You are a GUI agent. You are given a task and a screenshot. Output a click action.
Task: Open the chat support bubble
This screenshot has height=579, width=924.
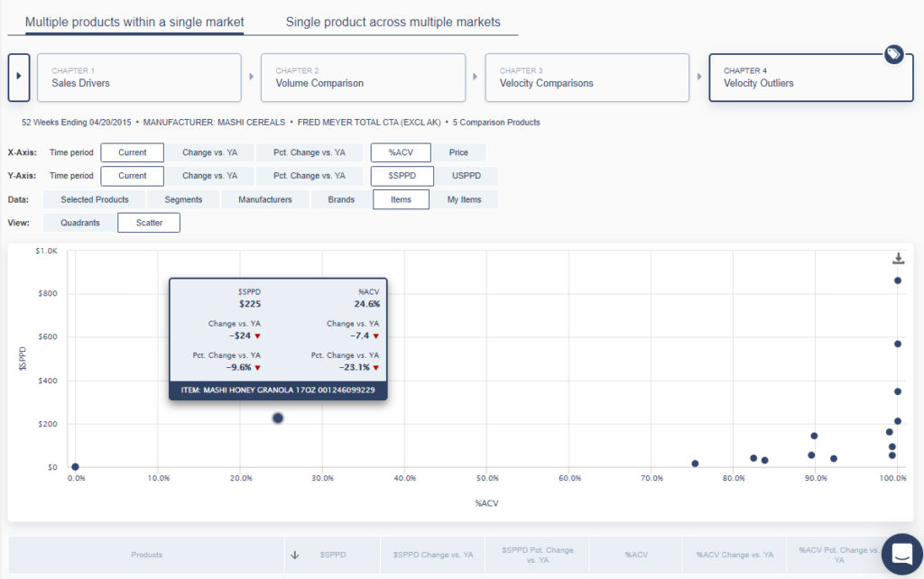tap(902, 555)
